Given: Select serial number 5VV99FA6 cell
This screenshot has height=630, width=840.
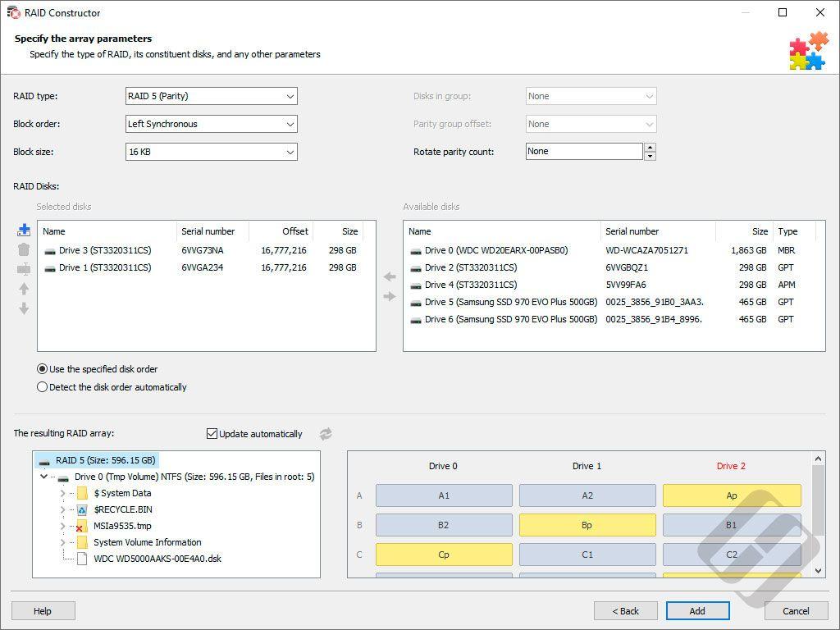Looking at the screenshot, I should pos(626,285).
